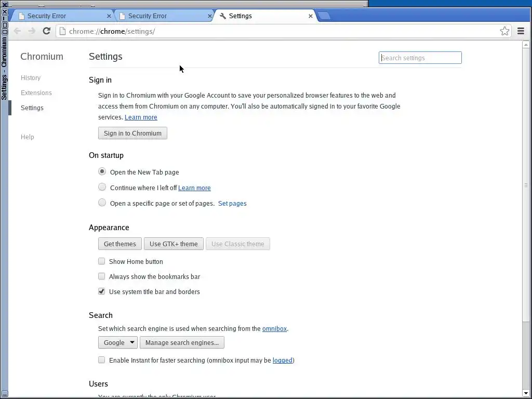Open Learn more link beside Continue option
The width and height of the screenshot is (532, 399).
pyautogui.click(x=194, y=188)
